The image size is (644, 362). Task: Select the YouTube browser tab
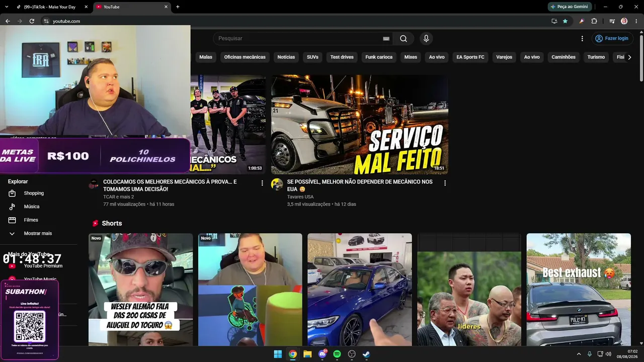click(x=132, y=7)
